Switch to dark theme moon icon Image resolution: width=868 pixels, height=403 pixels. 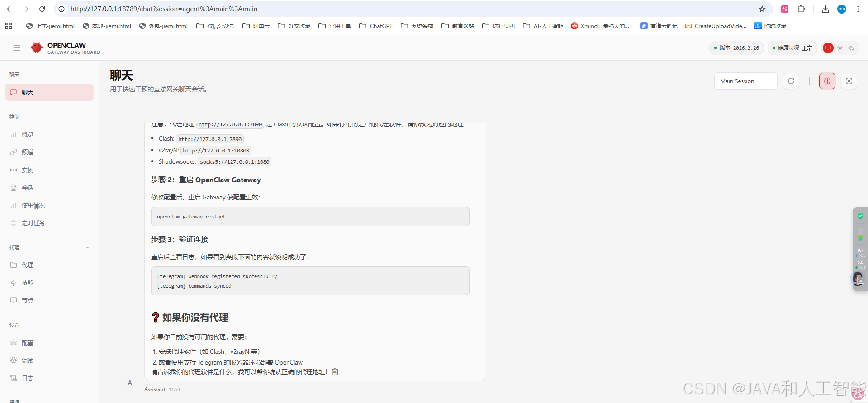click(x=852, y=48)
